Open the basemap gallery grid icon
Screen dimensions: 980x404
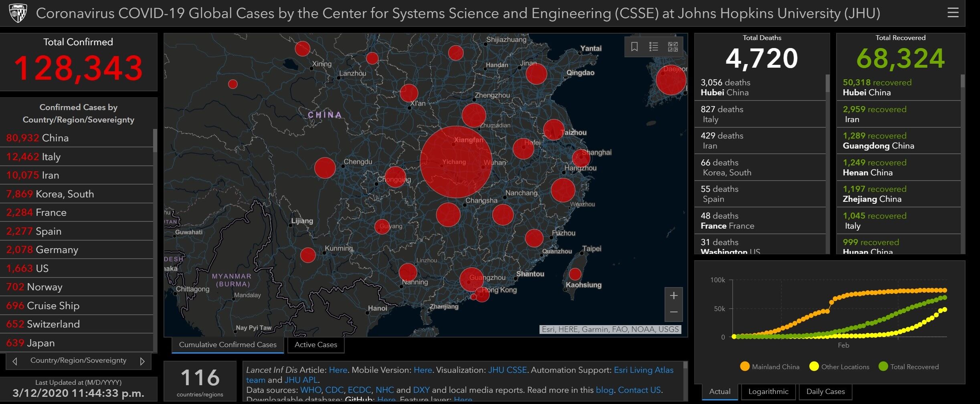(x=673, y=47)
